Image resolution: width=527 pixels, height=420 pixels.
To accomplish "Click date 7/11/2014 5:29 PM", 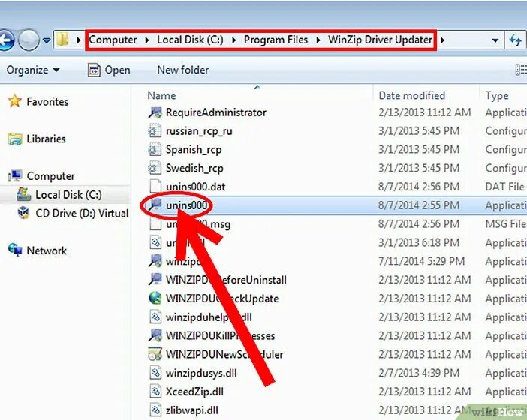I will (421, 261).
